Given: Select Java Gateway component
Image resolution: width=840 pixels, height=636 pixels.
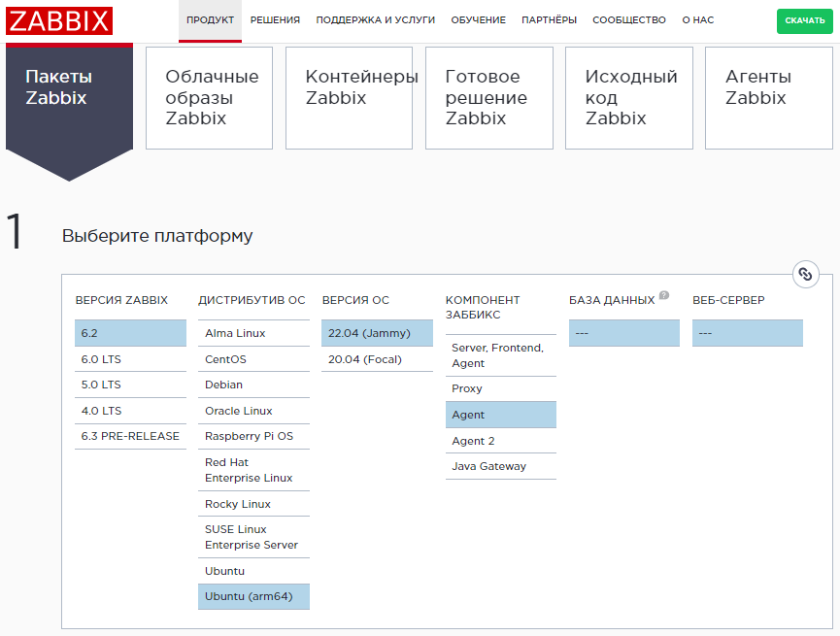Looking at the screenshot, I should point(501,466).
